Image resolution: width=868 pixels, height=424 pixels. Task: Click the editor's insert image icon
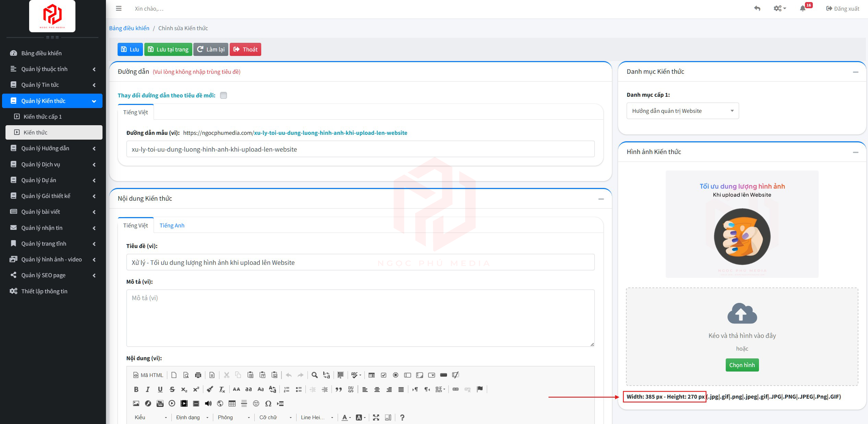136,403
